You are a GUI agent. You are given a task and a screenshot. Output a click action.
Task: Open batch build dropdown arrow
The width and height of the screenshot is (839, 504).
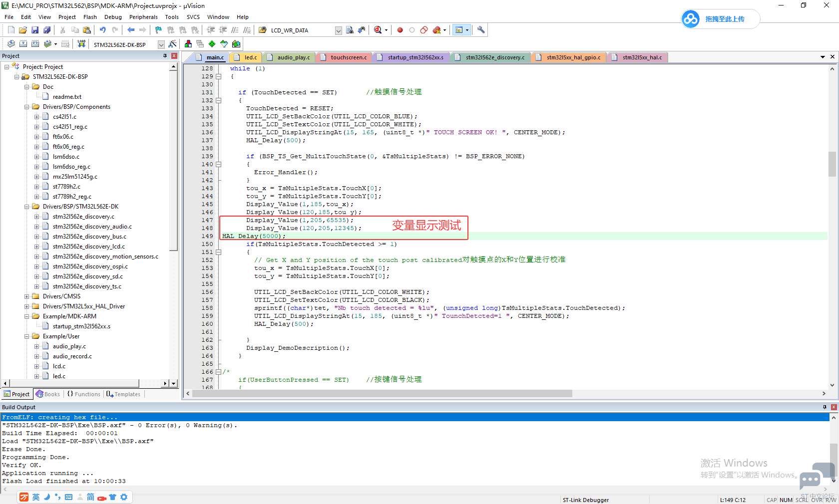(55, 44)
